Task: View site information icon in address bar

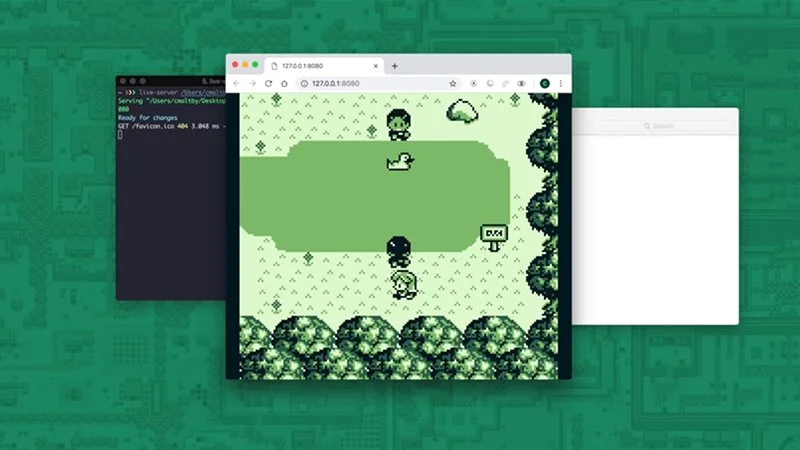Action: [304, 84]
